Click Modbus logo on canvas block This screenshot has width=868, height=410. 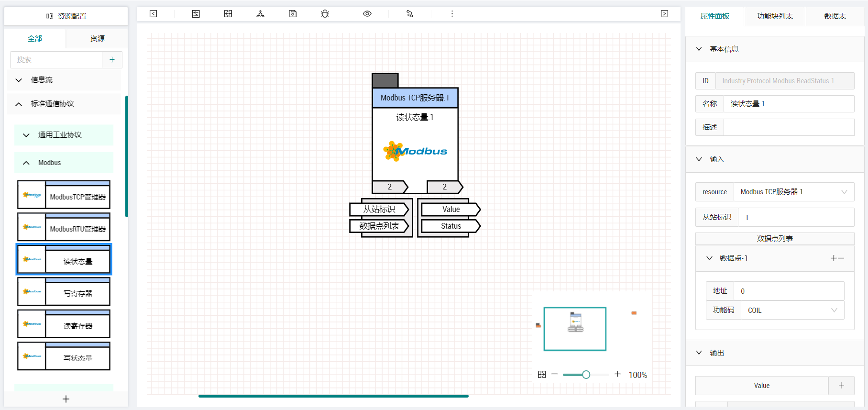click(415, 151)
